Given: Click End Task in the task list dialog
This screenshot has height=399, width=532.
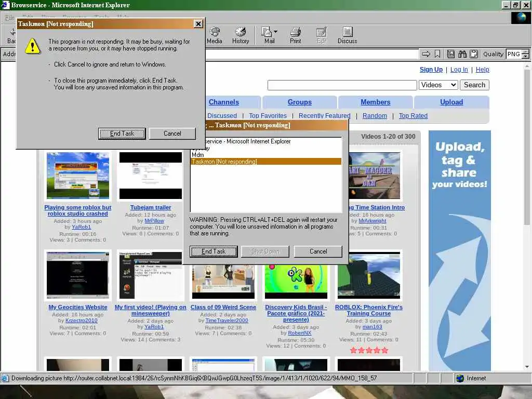Looking at the screenshot, I should (x=214, y=251).
